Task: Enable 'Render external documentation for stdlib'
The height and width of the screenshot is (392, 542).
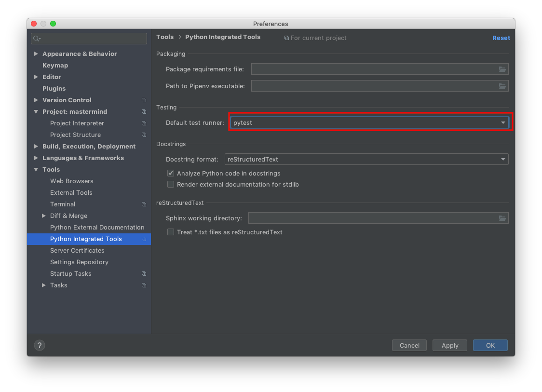Action: coord(171,184)
